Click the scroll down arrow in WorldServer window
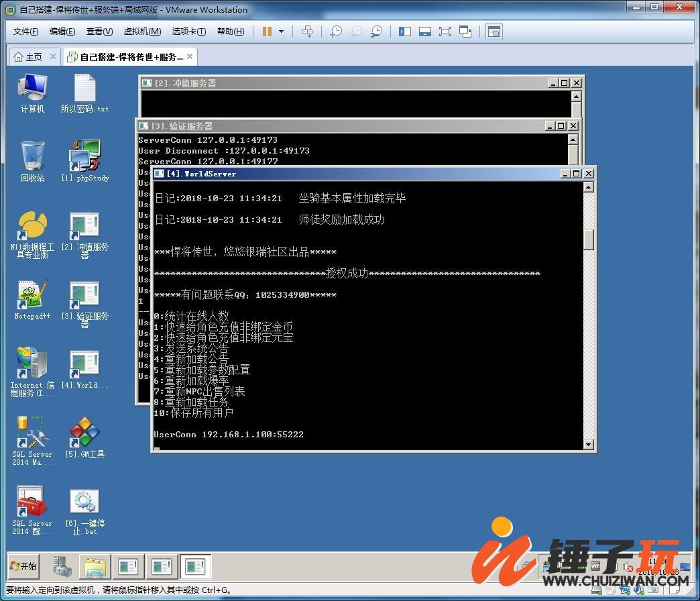Screen dimensions: 700x601 589,444
